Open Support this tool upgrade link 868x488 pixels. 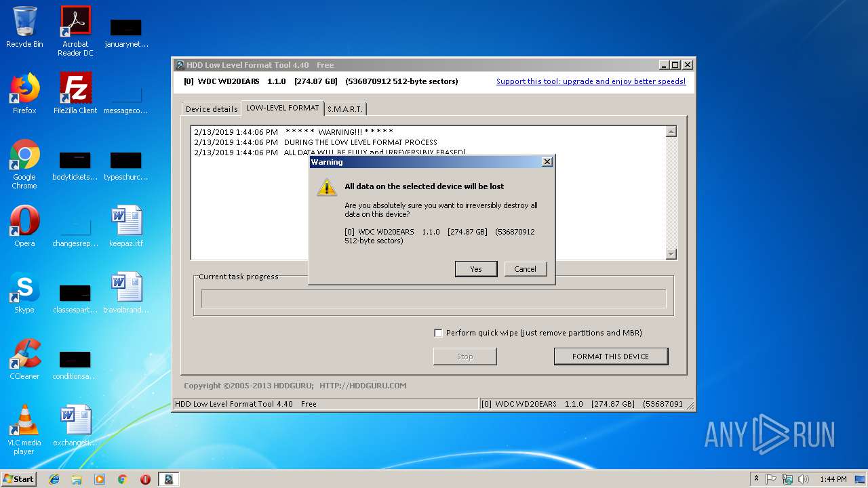[x=591, y=81]
